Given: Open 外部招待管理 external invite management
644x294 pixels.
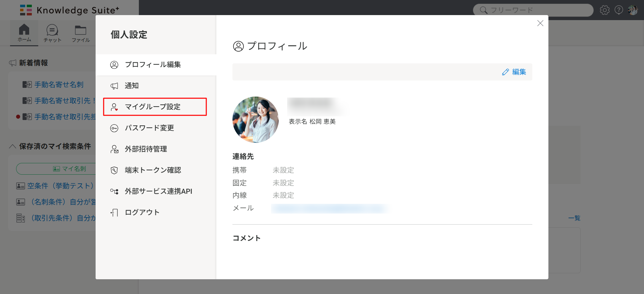Looking at the screenshot, I should pyautogui.click(x=146, y=149).
